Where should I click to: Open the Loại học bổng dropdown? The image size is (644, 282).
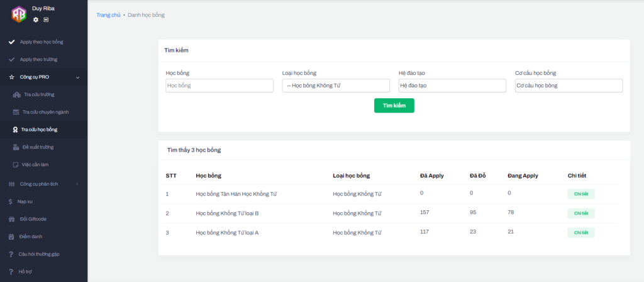pyautogui.click(x=336, y=86)
